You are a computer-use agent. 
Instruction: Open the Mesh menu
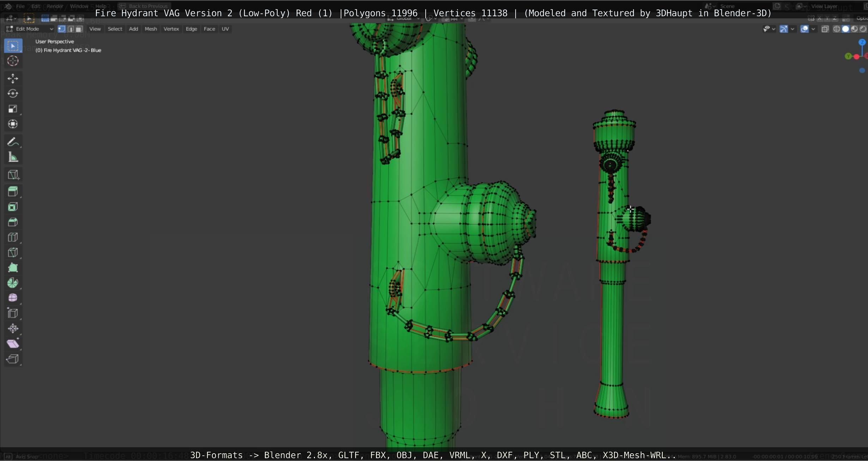point(151,29)
